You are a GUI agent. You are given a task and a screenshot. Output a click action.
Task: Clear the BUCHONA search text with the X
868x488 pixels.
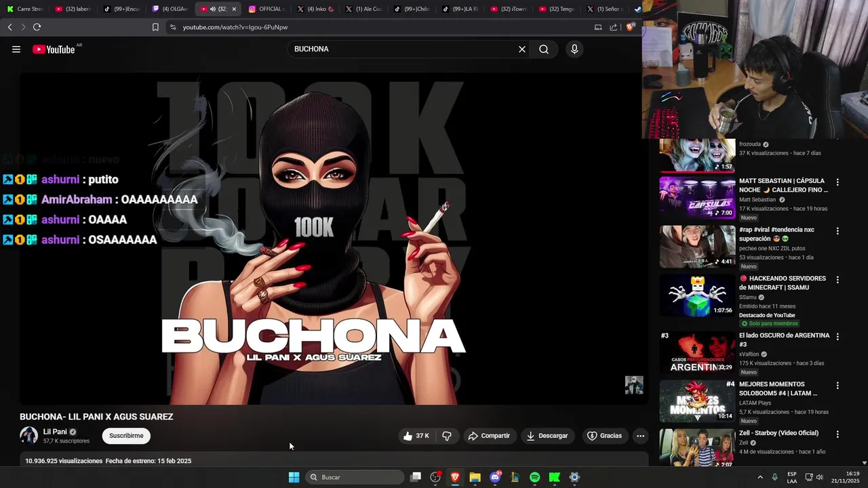522,49
